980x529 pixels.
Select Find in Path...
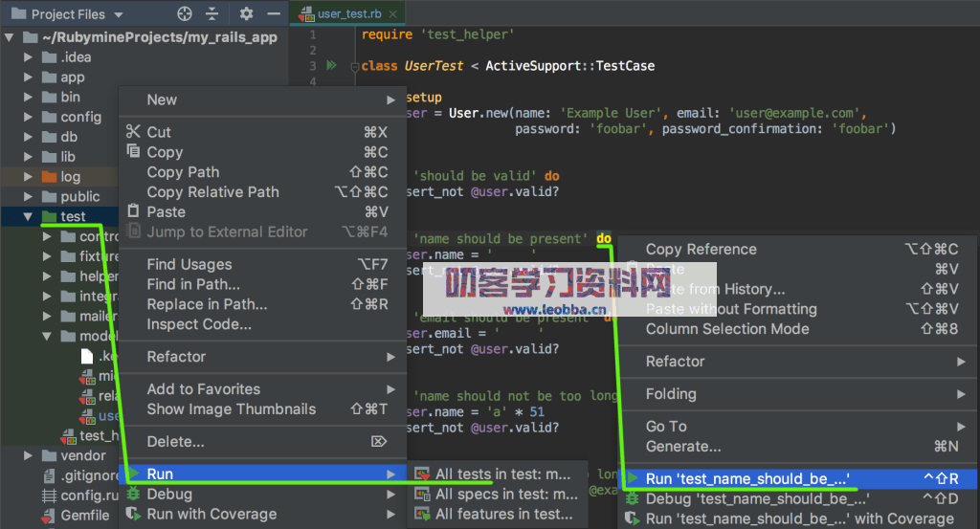[x=262, y=284]
